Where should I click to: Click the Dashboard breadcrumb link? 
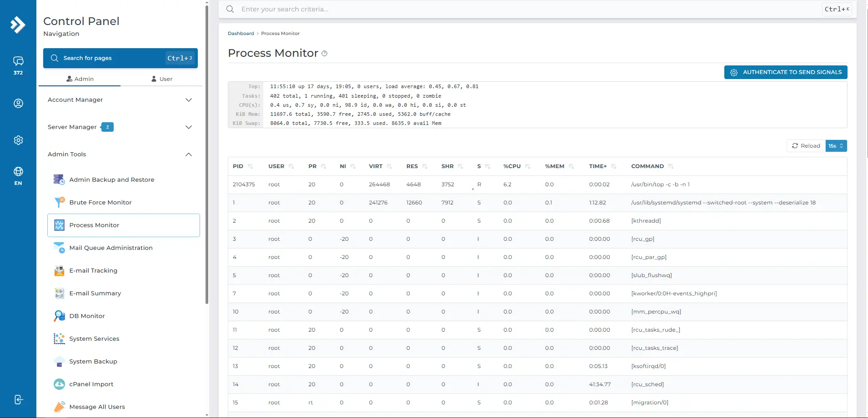click(241, 34)
